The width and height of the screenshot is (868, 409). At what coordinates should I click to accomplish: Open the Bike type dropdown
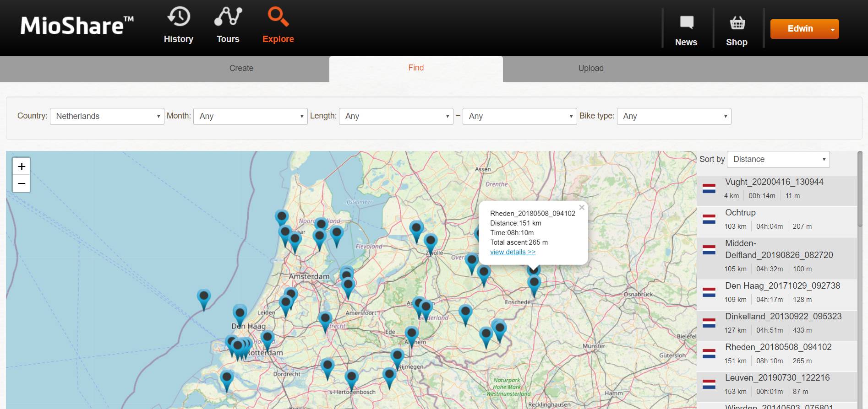(x=674, y=116)
